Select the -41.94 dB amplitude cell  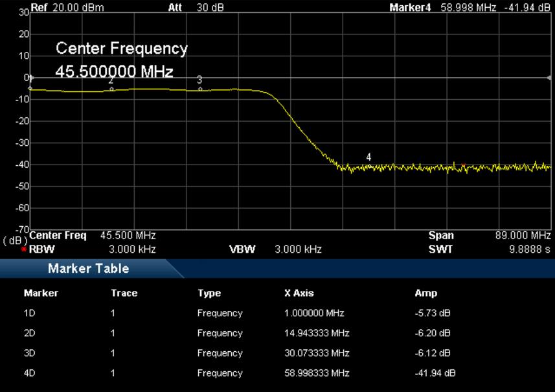pos(435,373)
